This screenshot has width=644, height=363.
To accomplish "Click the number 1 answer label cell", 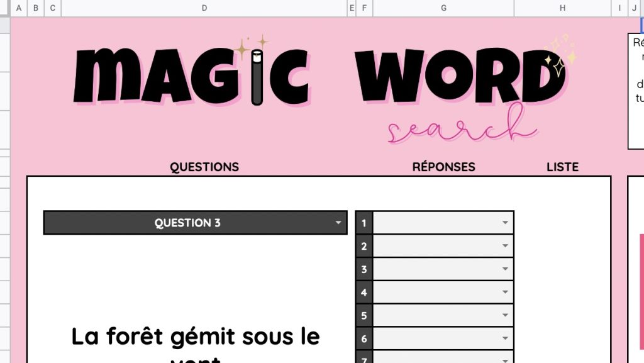I will point(364,223).
